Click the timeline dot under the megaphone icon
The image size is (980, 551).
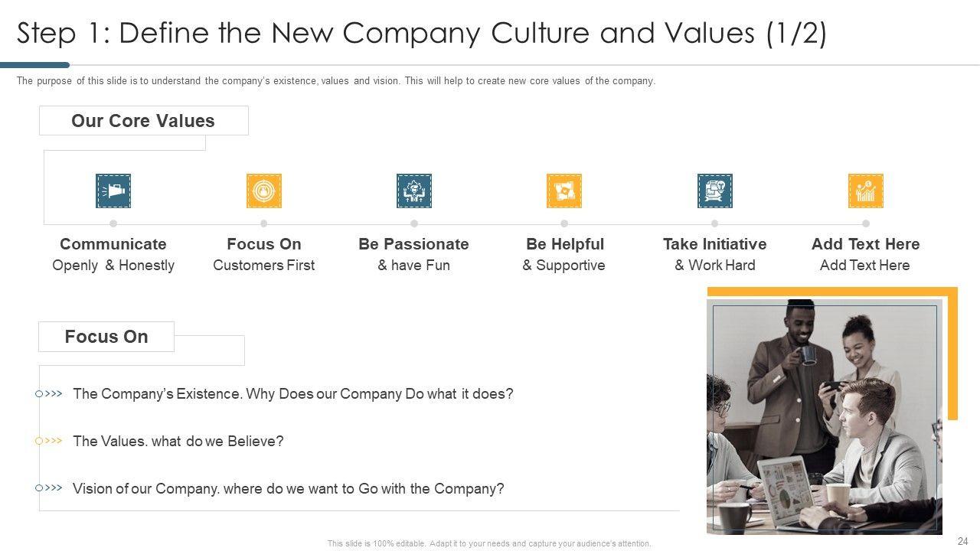click(x=113, y=223)
